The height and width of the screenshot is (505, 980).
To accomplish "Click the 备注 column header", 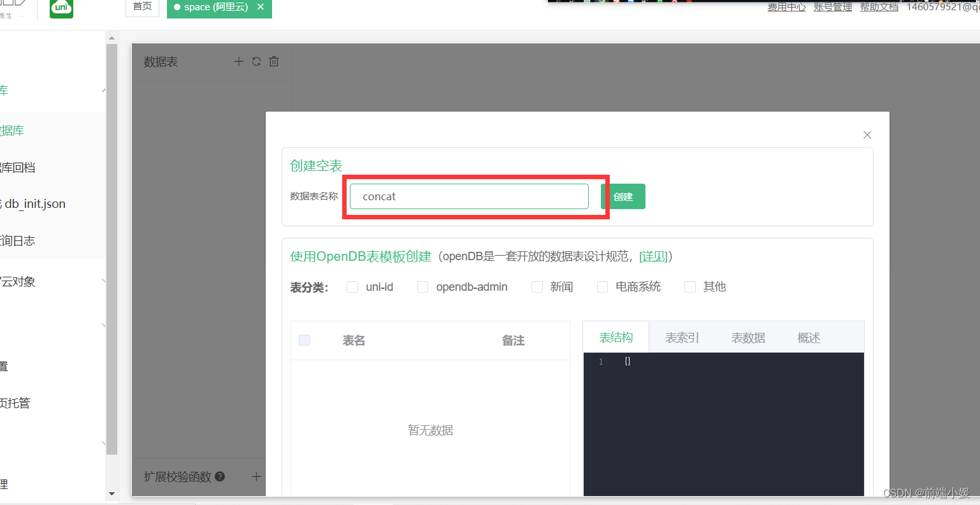I will 513,340.
